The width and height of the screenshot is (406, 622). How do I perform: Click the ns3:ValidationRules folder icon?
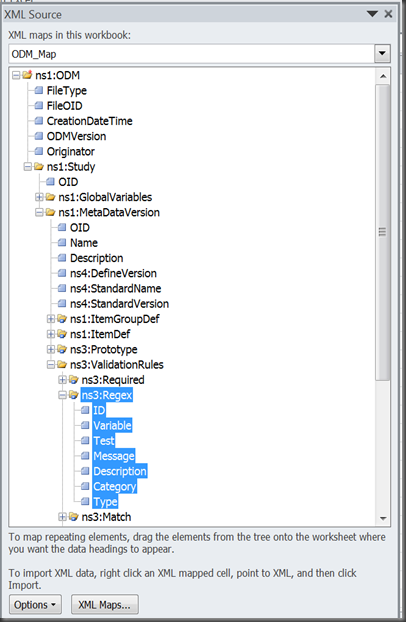62,364
